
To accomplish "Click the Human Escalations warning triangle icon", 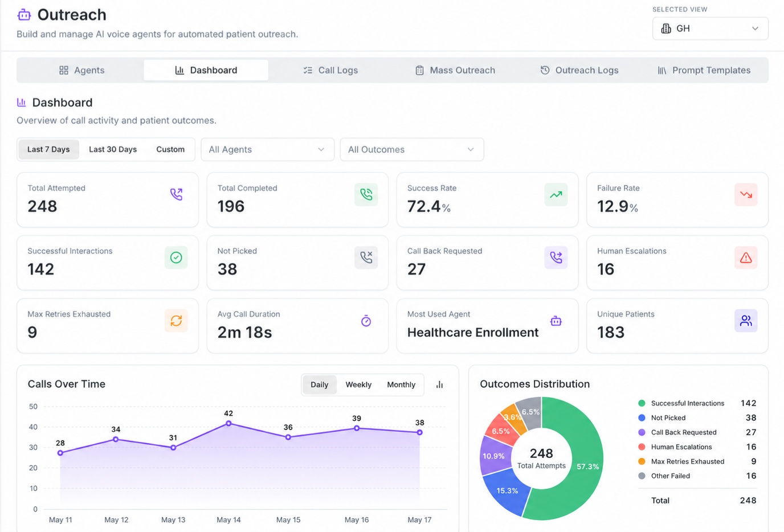I will coord(746,257).
